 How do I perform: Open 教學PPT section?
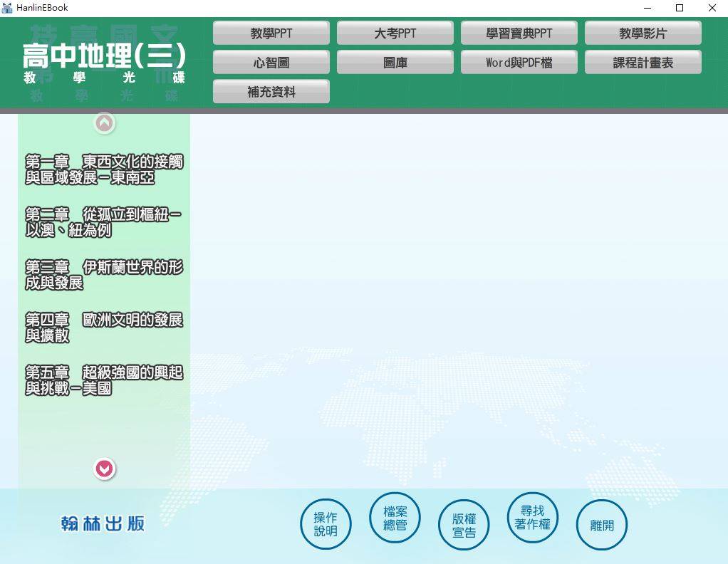[271, 33]
